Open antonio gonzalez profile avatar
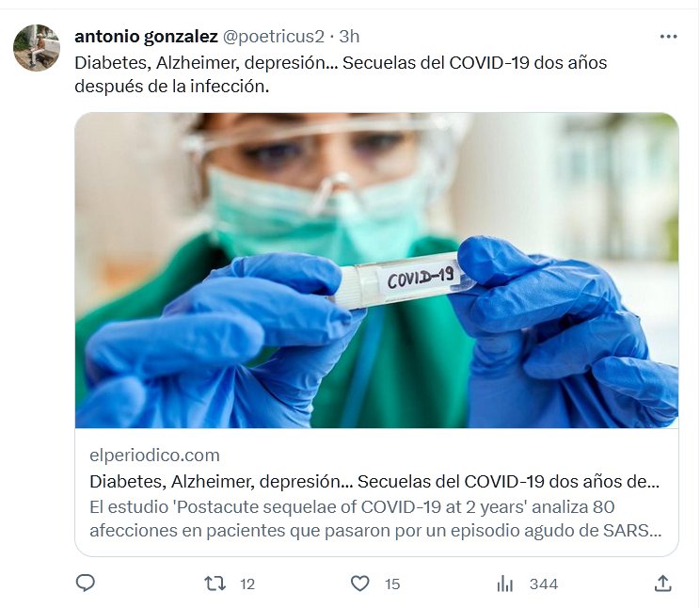 pyautogui.click(x=37, y=47)
